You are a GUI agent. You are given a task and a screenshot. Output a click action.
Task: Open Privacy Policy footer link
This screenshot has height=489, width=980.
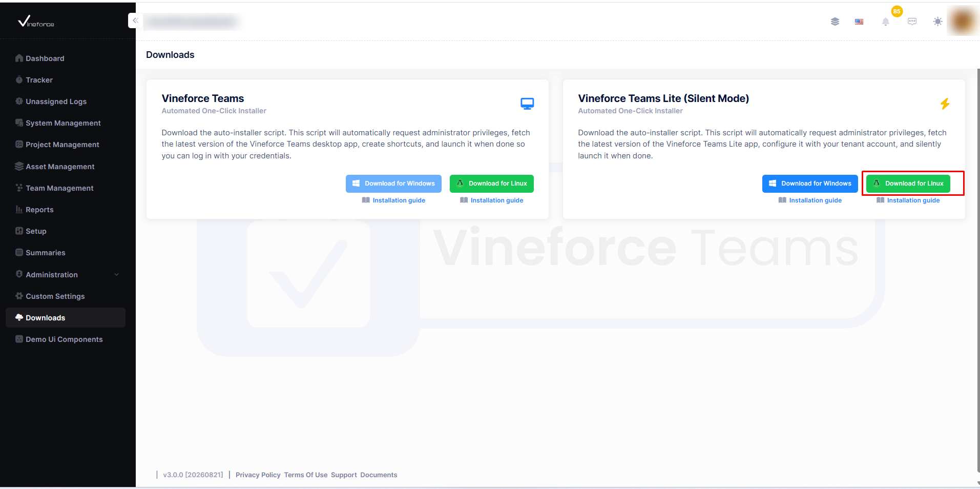258,475
